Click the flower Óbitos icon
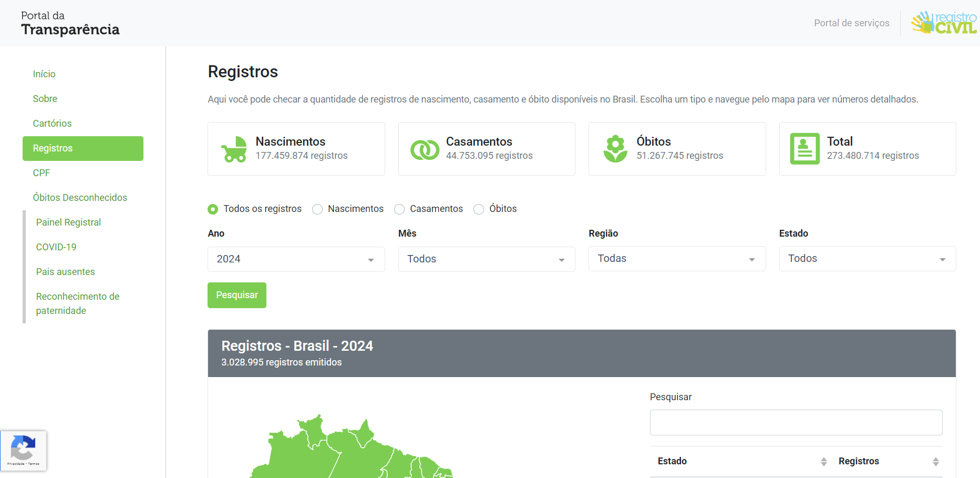 (x=615, y=149)
